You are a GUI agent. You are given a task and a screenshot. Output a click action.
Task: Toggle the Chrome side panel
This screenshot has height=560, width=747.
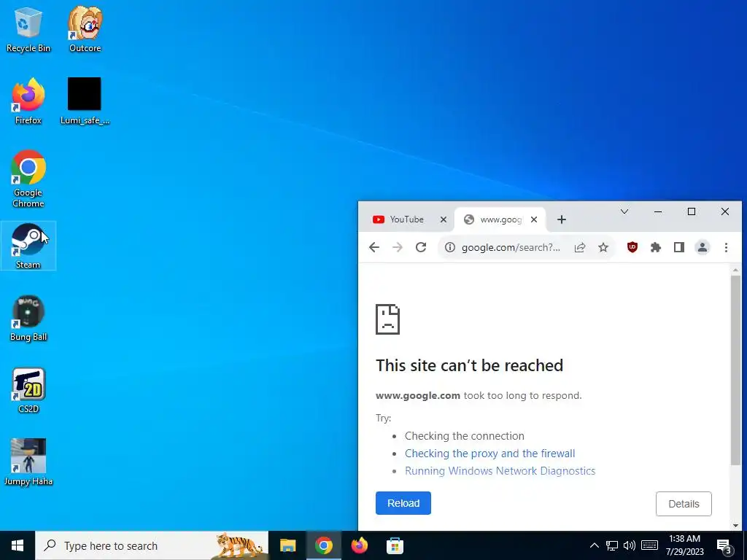pos(679,247)
